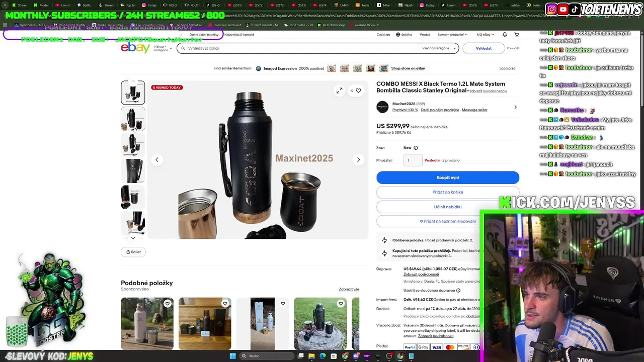Click the quantity input field
Image resolution: width=644 pixels, height=362 pixels.
click(x=413, y=160)
